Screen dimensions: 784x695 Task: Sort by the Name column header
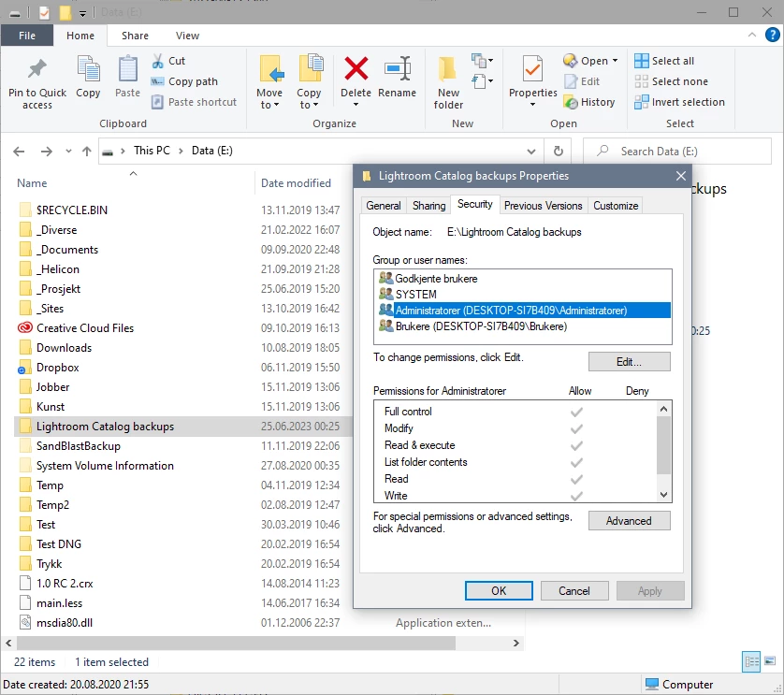point(32,183)
